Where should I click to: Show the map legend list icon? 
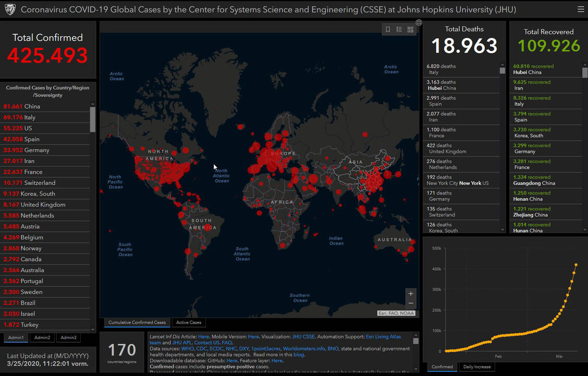pyautogui.click(x=399, y=29)
